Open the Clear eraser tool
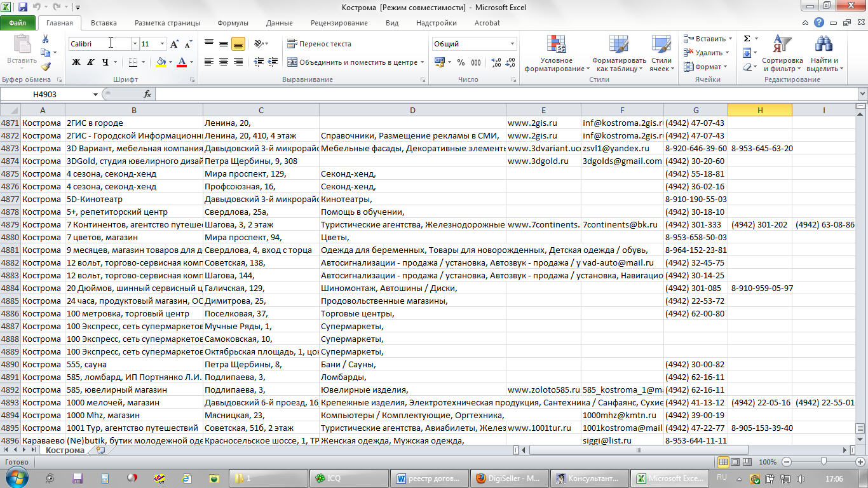This screenshot has width=868, height=488. click(x=747, y=67)
